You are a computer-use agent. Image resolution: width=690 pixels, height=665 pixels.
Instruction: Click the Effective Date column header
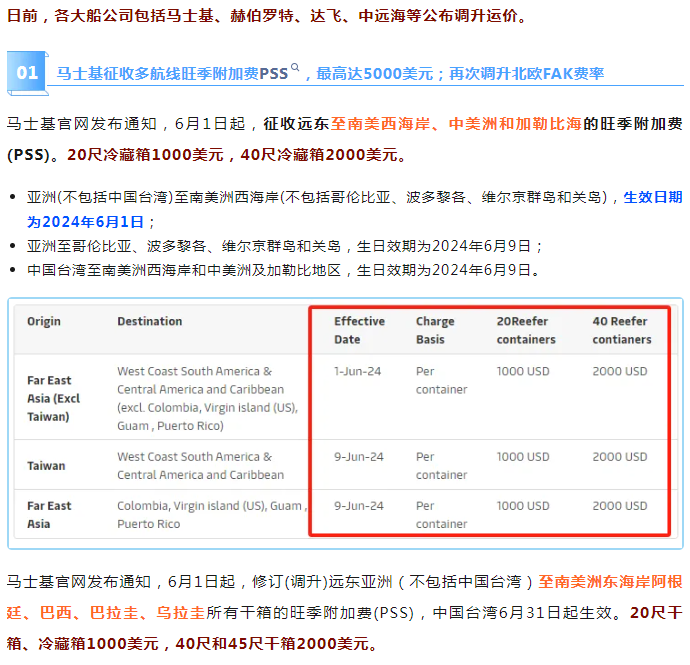359,330
